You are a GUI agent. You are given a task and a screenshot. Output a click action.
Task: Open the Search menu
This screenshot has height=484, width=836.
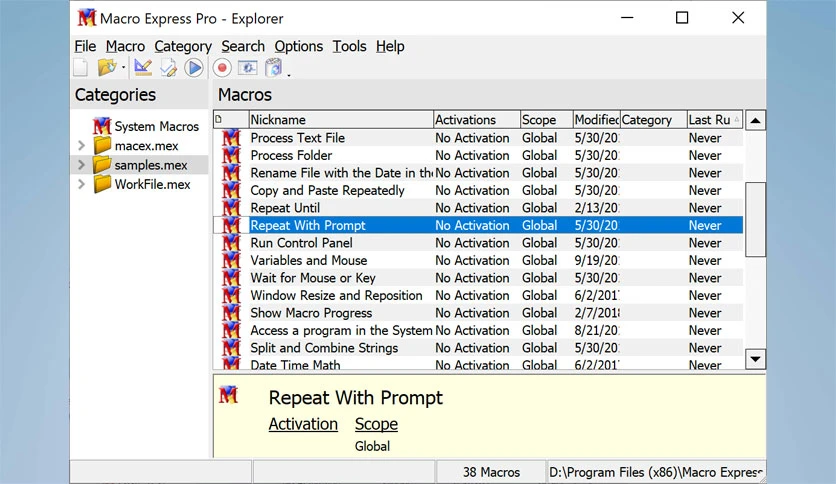[243, 46]
